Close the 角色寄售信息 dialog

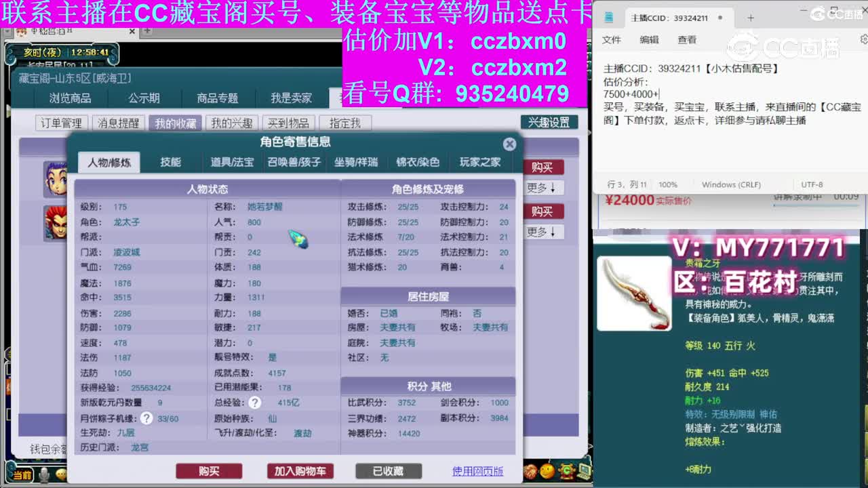(509, 144)
